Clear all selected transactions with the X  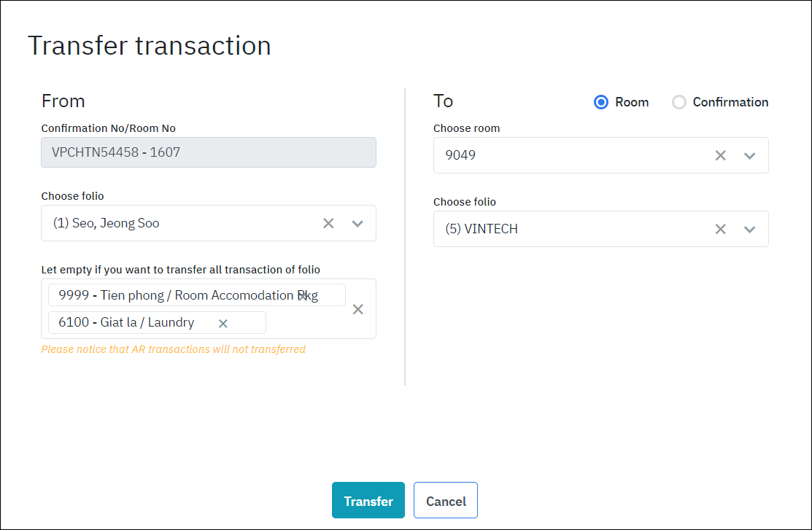357,309
